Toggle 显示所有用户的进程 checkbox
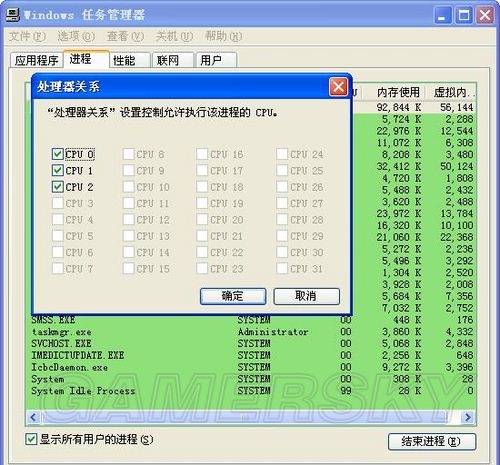Viewport: 500px width, 465px height. tap(31, 439)
